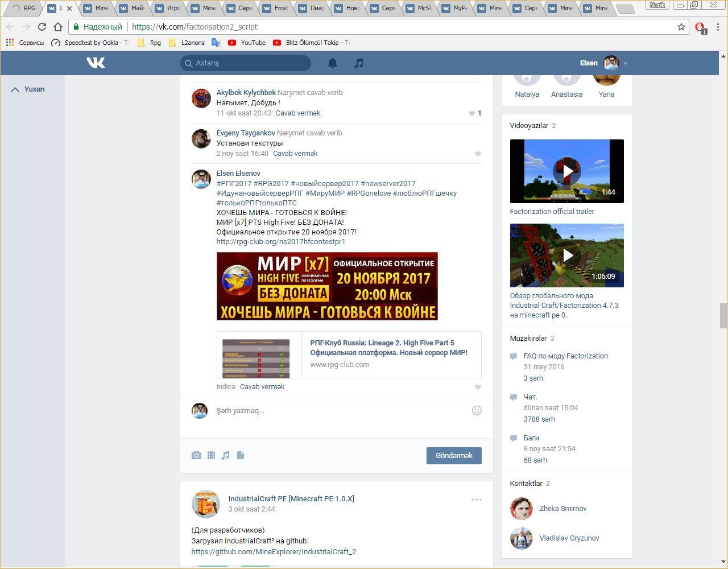Screen dimensions: 728x569
Task: Like Elsen Elsenov's comment heart
Action: pyautogui.click(x=478, y=387)
